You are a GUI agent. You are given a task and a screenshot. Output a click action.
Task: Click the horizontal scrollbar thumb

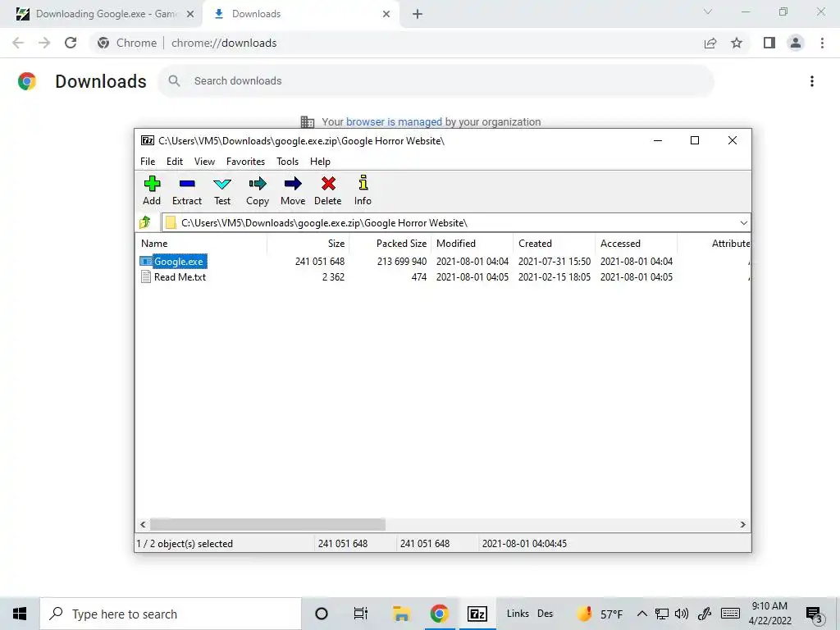click(x=267, y=524)
